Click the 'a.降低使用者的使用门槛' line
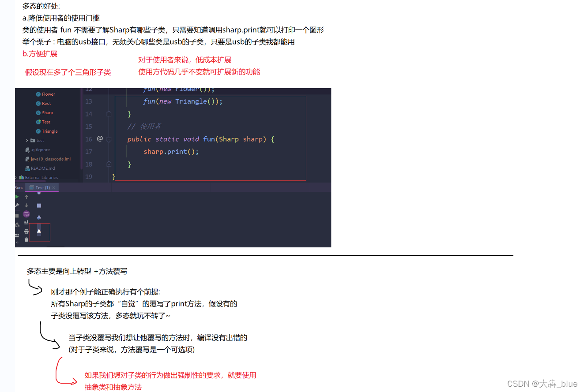 [x=61, y=18]
